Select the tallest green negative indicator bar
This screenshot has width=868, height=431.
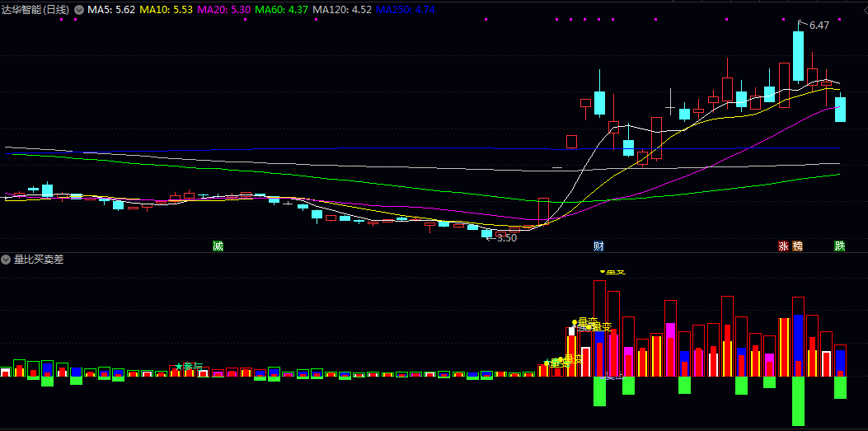(x=798, y=401)
